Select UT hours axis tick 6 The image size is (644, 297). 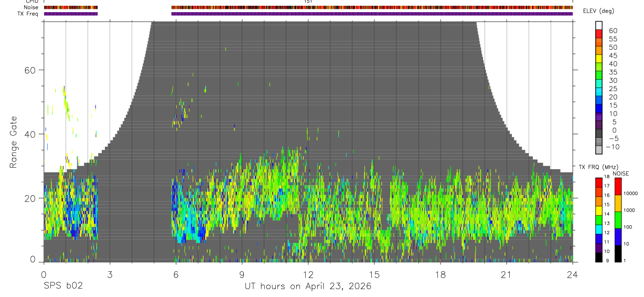[176, 274]
